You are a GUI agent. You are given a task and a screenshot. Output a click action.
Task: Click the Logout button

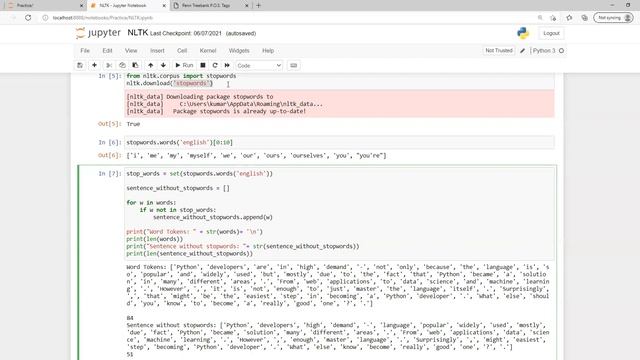point(551,33)
